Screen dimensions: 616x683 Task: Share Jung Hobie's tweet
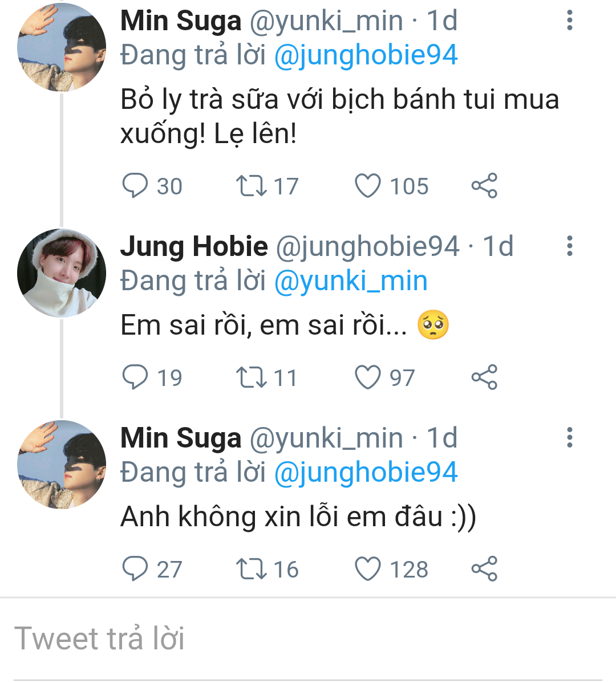point(484,377)
